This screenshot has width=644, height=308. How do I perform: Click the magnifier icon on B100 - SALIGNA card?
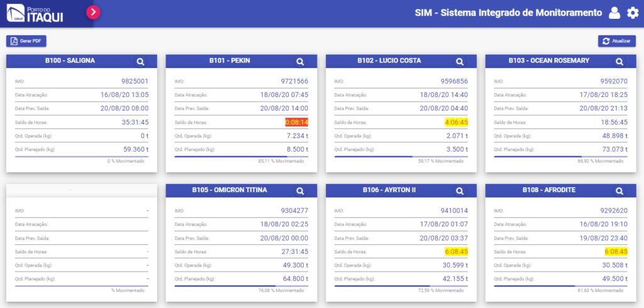tap(140, 61)
